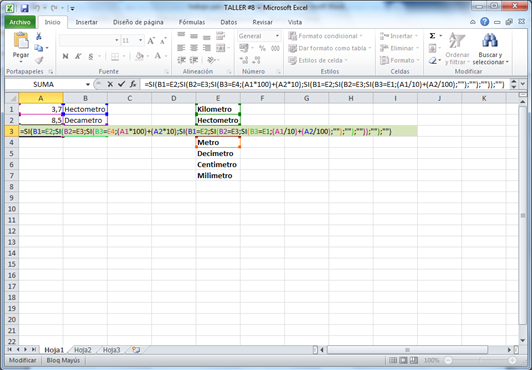
Task: Click the vertical scrollbar thumb
Action: click(522, 216)
